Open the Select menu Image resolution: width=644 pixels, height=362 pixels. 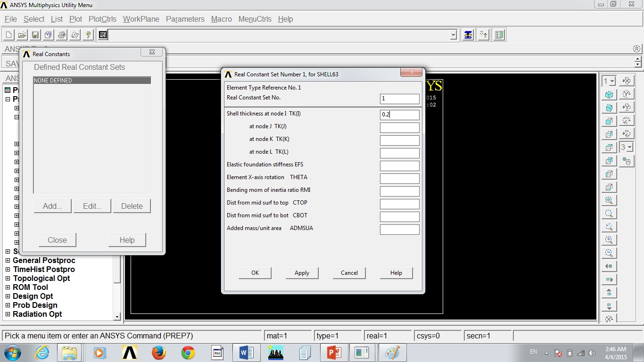click(x=34, y=19)
